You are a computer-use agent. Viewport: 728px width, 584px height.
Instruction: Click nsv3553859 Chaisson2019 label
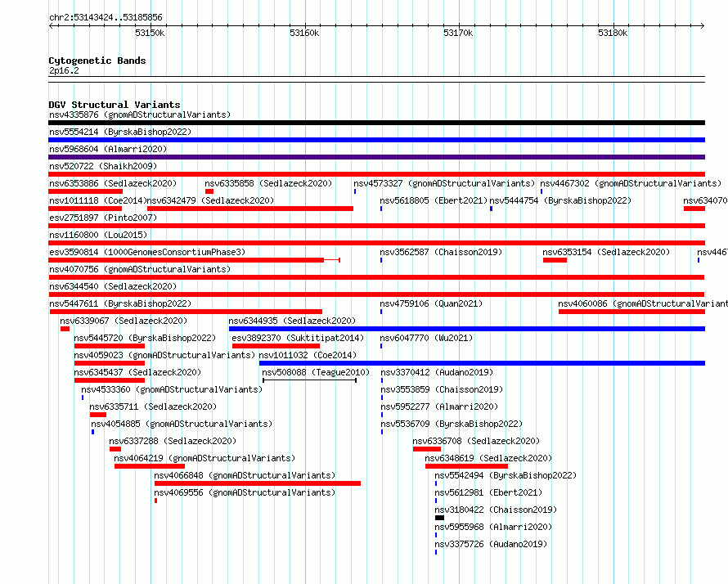tap(442, 389)
